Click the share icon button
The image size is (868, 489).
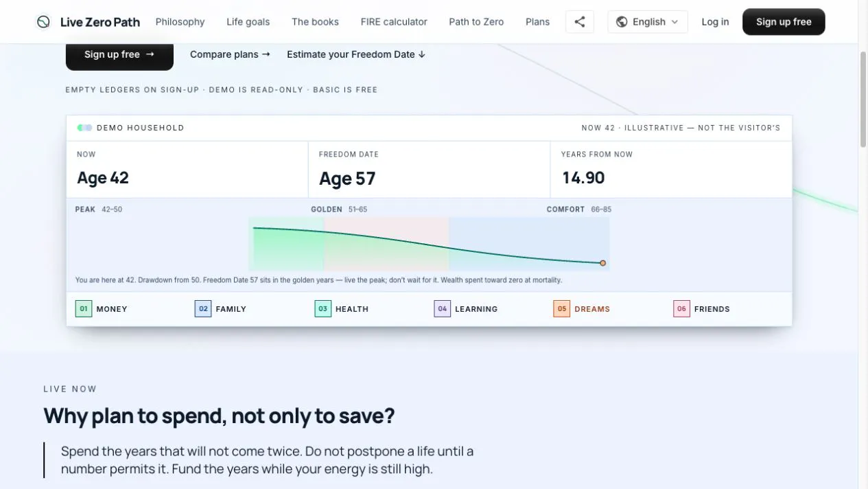pos(580,22)
